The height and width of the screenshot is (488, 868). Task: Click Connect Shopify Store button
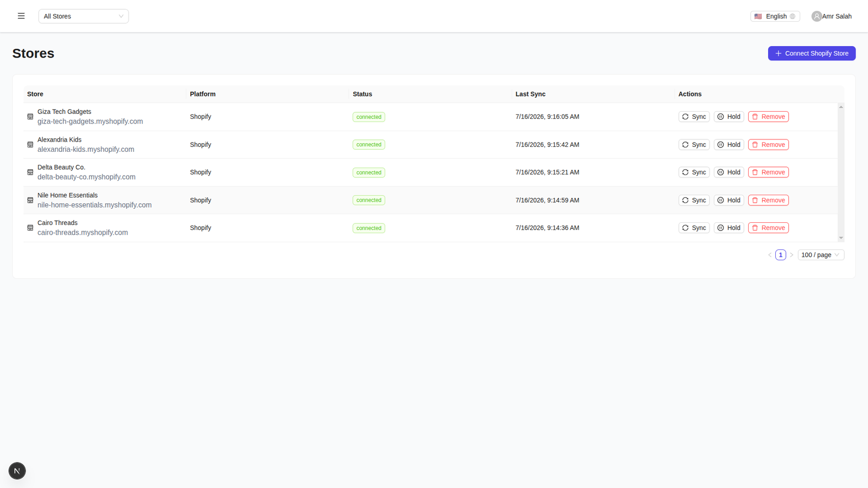point(812,53)
